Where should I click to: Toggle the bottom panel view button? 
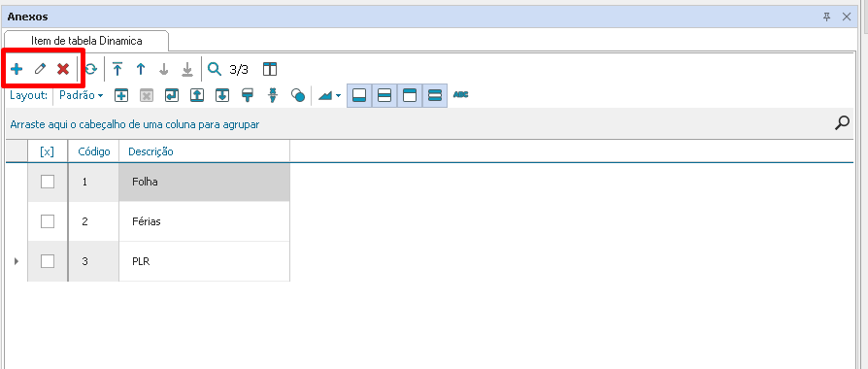pos(359,95)
